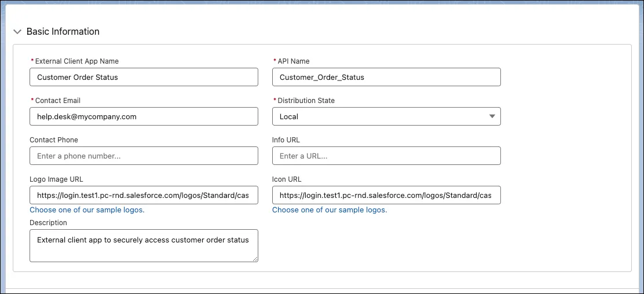Image resolution: width=644 pixels, height=294 pixels.
Task: Select the Icon URL input field
Action: click(x=386, y=196)
